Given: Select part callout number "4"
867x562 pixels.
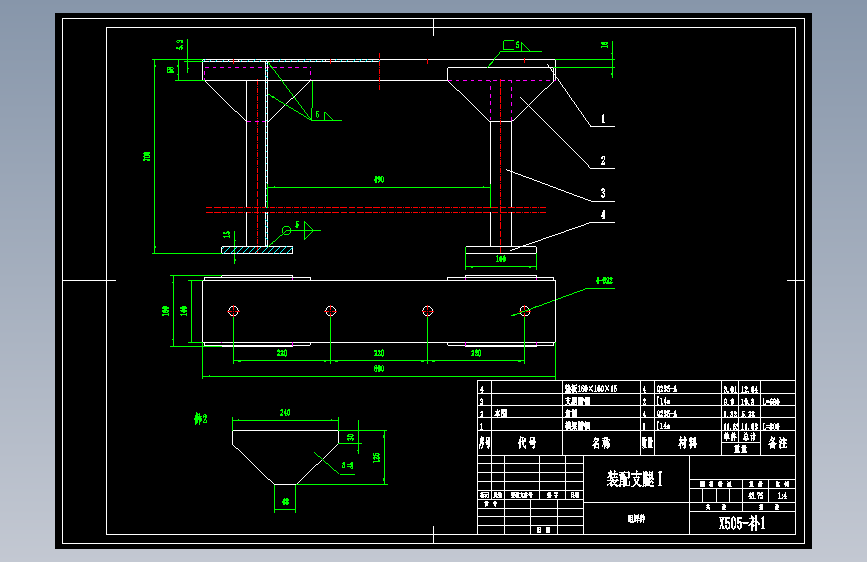Looking at the screenshot, I should pyautogui.click(x=603, y=215).
